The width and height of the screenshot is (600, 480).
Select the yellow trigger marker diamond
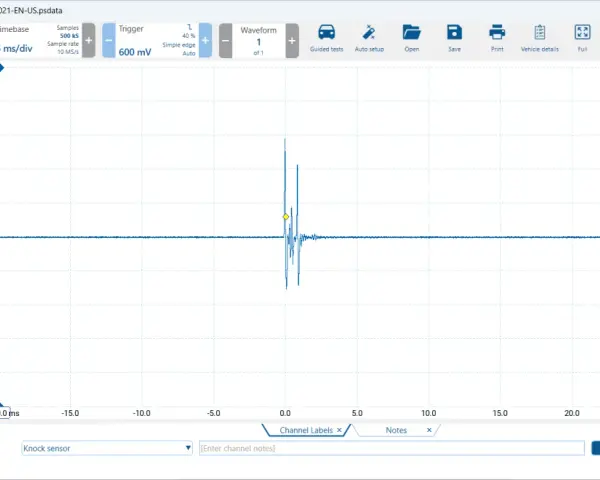(x=286, y=217)
